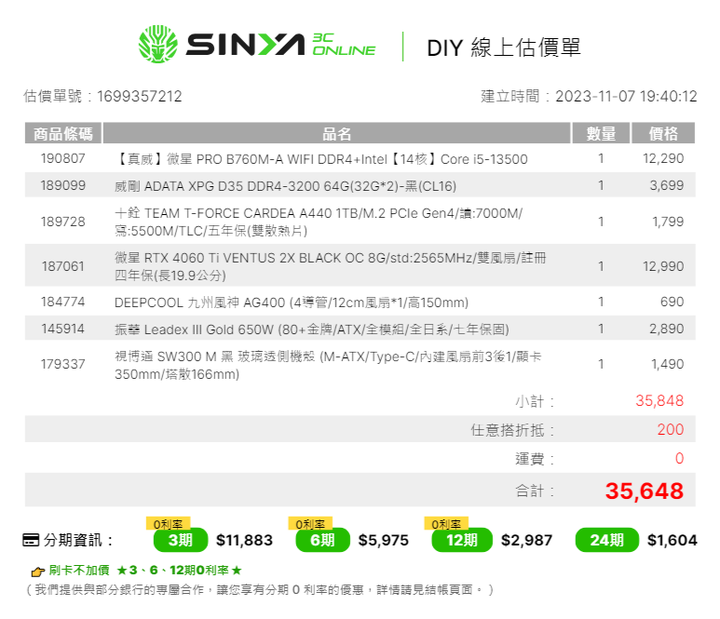
Task: Click the 品名 column header
Action: click(x=337, y=134)
